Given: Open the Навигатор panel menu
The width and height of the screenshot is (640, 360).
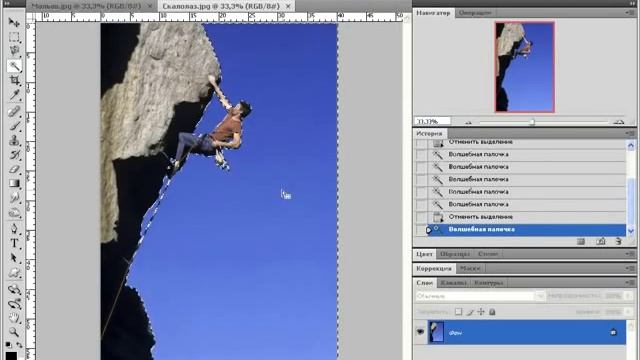Looking at the screenshot, I should [x=630, y=13].
